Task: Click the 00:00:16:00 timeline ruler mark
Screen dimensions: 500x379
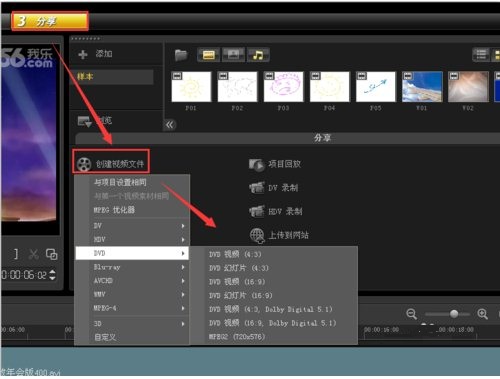Action: click(x=381, y=330)
